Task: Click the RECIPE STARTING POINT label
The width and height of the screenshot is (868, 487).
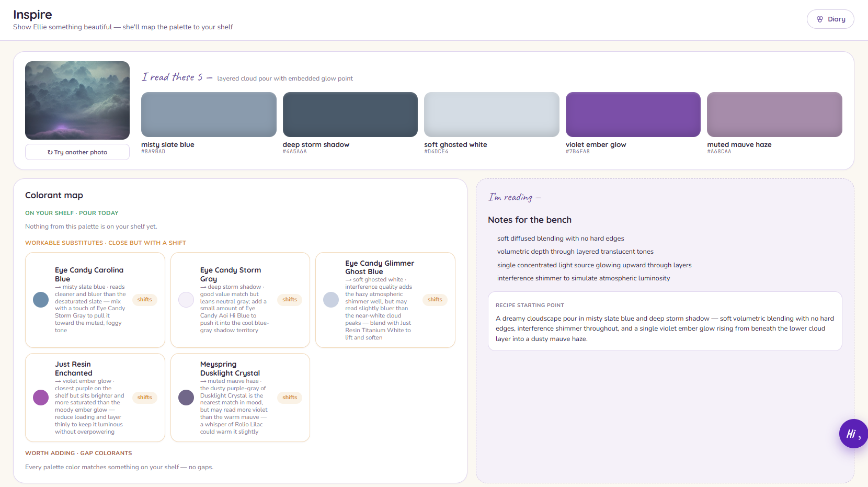Action: tap(530, 305)
